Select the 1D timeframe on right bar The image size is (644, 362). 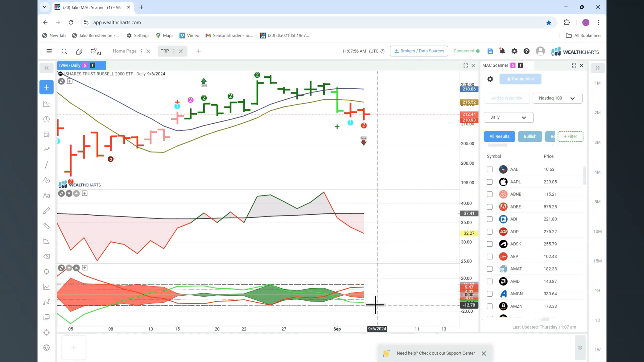click(x=597, y=320)
